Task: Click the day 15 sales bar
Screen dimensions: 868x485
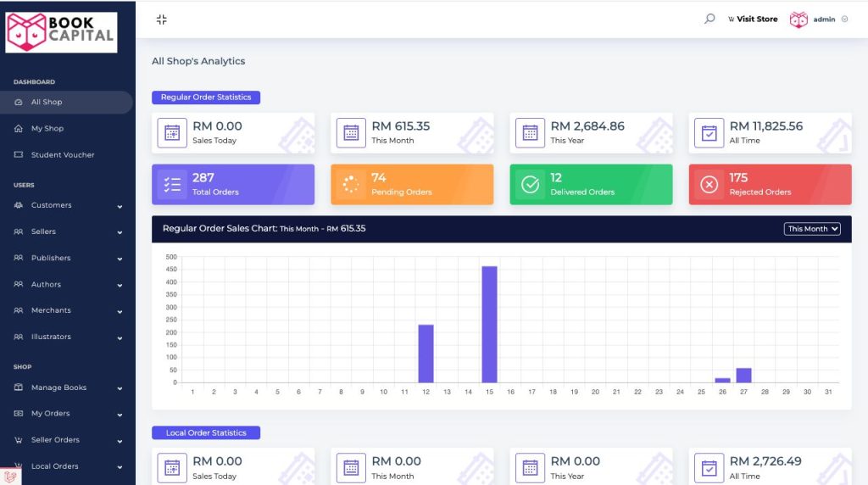Action: (x=489, y=325)
